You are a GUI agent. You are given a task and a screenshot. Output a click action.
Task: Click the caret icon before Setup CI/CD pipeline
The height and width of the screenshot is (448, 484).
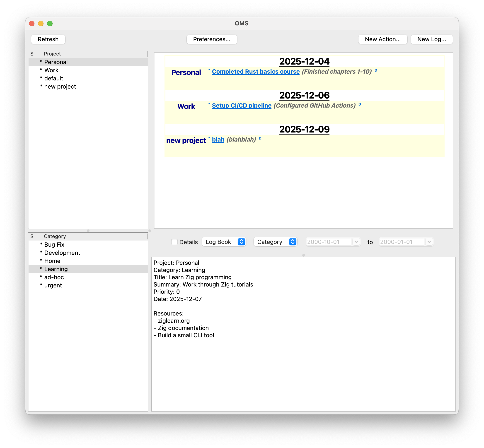coord(209,105)
